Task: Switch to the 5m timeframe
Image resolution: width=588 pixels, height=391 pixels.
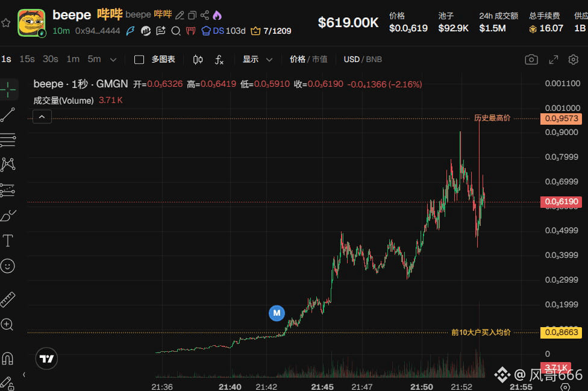Action: [x=94, y=59]
